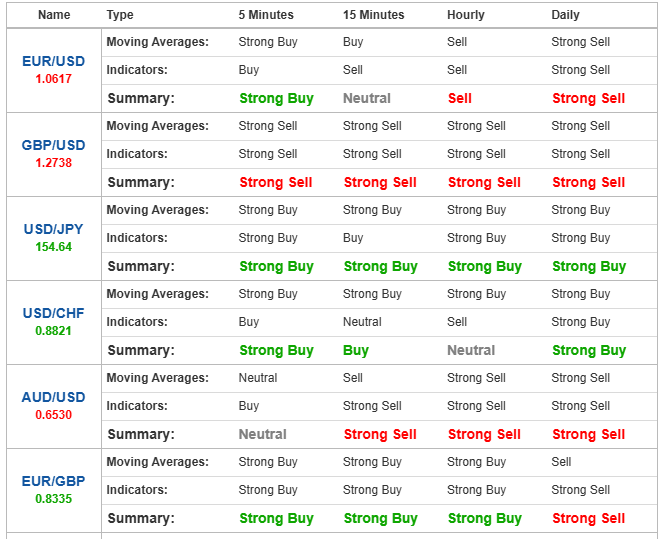Click EUR/USD 15 Minutes Neutral summary
The image size is (665, 539).
tap(367, 98)
